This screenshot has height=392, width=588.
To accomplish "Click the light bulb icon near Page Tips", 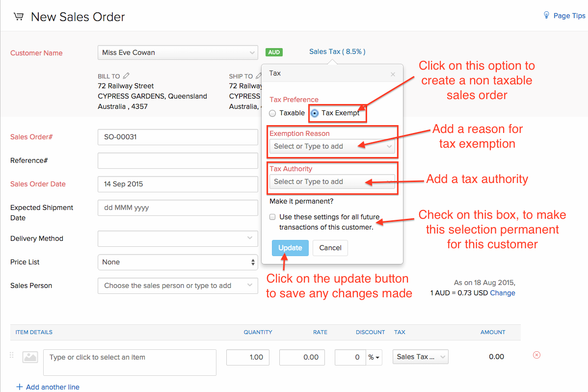I will coord(546,15).
